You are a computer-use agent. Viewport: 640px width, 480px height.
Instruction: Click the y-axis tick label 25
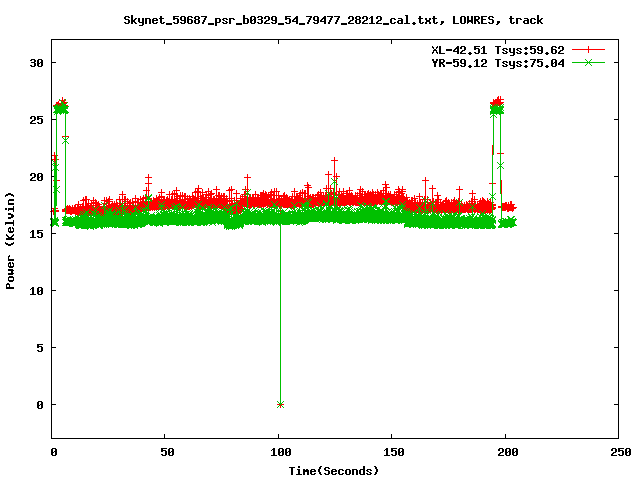point(36,120)
